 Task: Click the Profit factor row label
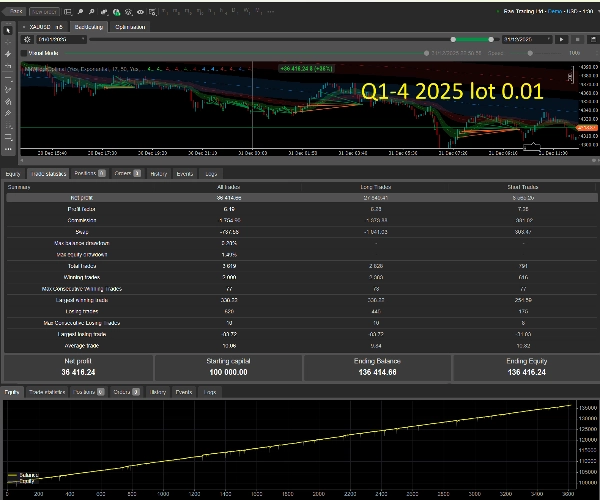[x=82, y=209]
